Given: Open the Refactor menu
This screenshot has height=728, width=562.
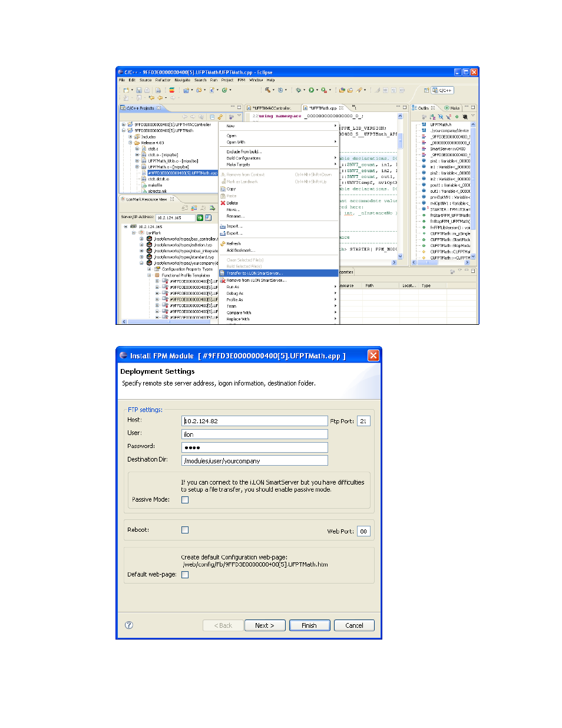Looking at the screenshot, I should [x=163, y=80].
